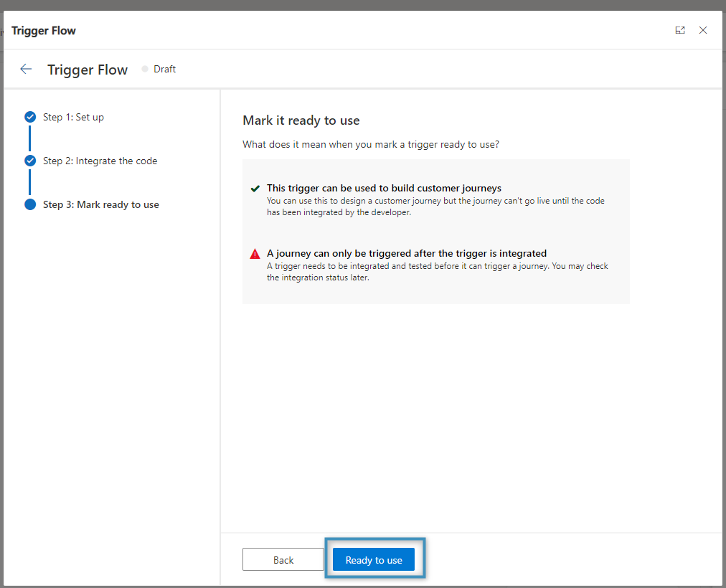Go to Step 2: Integrate the code
The height and width of the screenshot is (588, 726).
[100, 161]
